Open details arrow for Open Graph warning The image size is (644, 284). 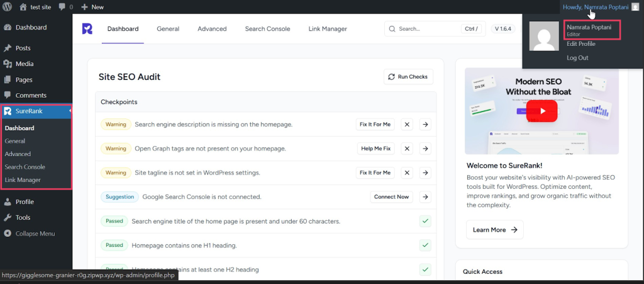(x=426, y=149)
